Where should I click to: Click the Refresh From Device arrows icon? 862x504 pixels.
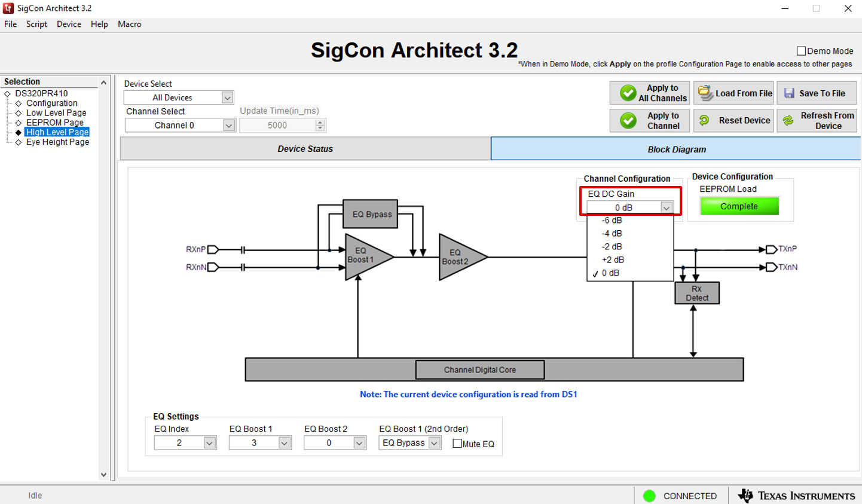click(x=788, y=120)
